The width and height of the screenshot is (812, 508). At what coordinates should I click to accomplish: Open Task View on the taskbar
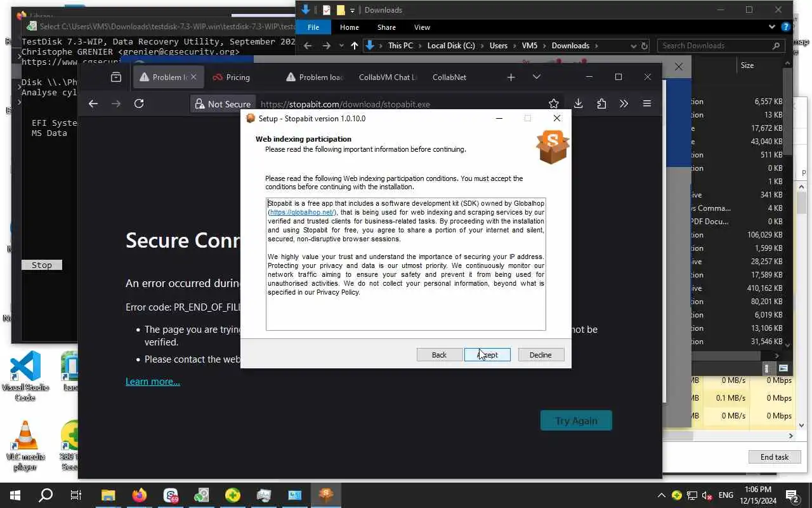(76, 495)
